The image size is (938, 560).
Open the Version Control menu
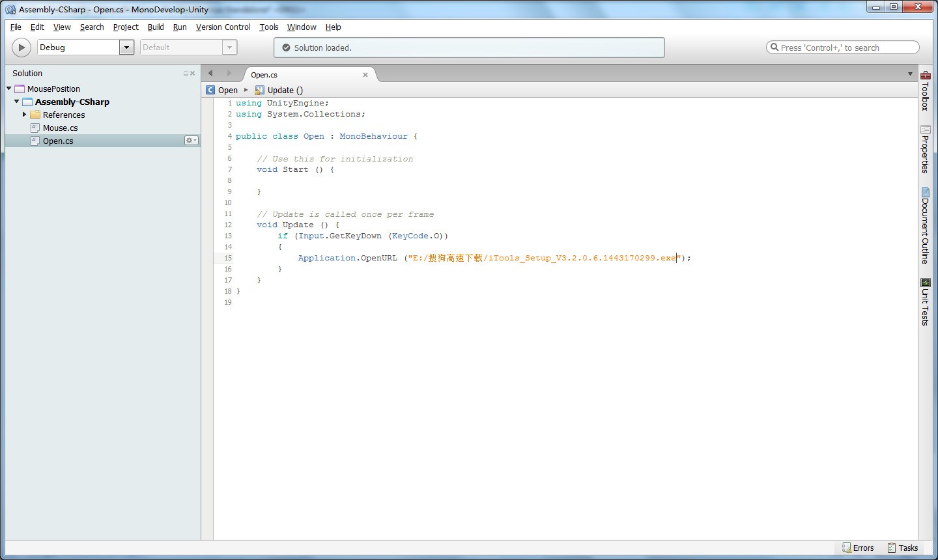[223, 27]
